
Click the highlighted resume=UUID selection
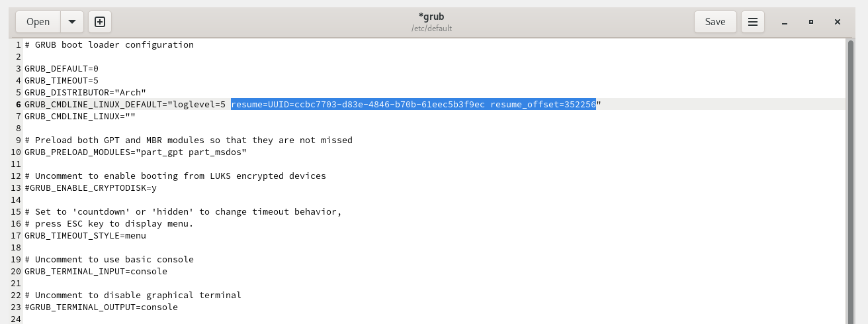(413, 104)
